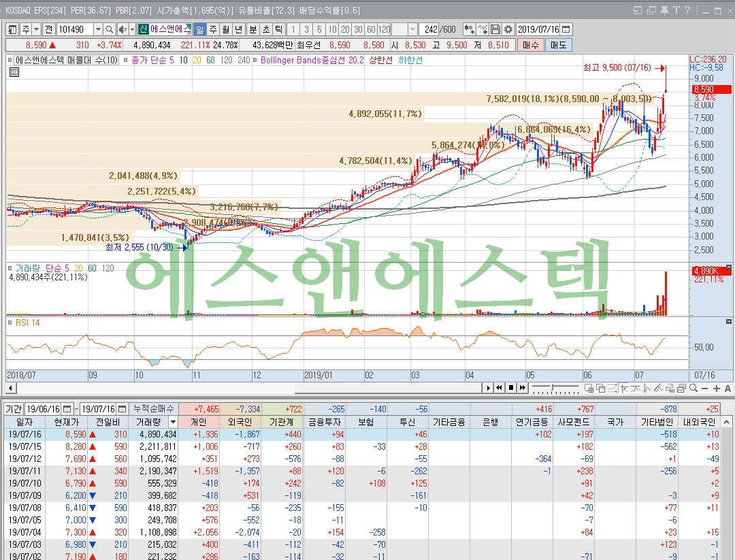The image size is (735, 560).
Task: Click the sound speaker icon
Action: [x=122, y=29]
